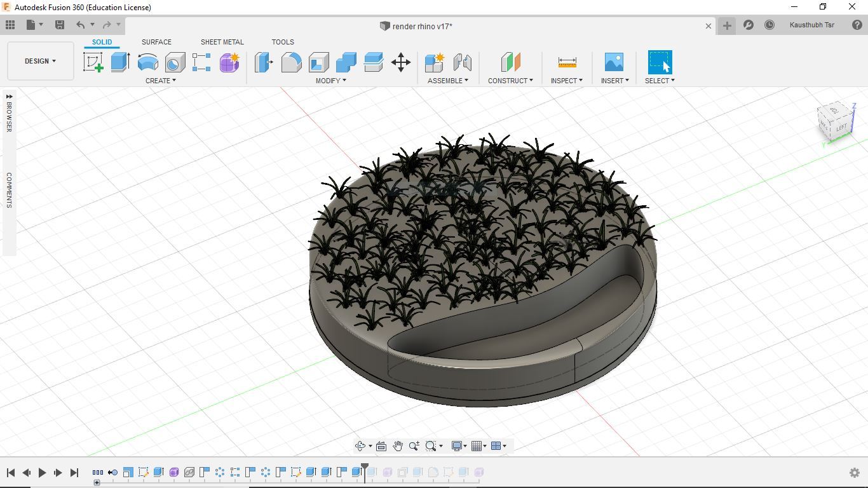Click the Save disk icon
The height and width of the screenshot is (488, 868).
click(x=60, y=25)
